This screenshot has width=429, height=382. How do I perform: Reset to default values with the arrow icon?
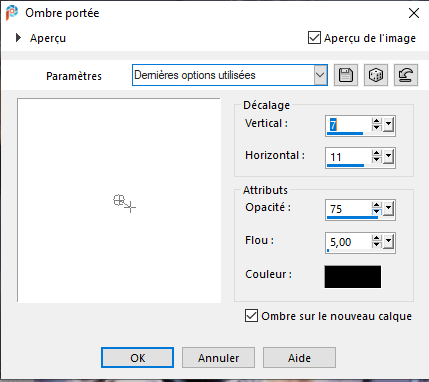click(x=406, y=75)
